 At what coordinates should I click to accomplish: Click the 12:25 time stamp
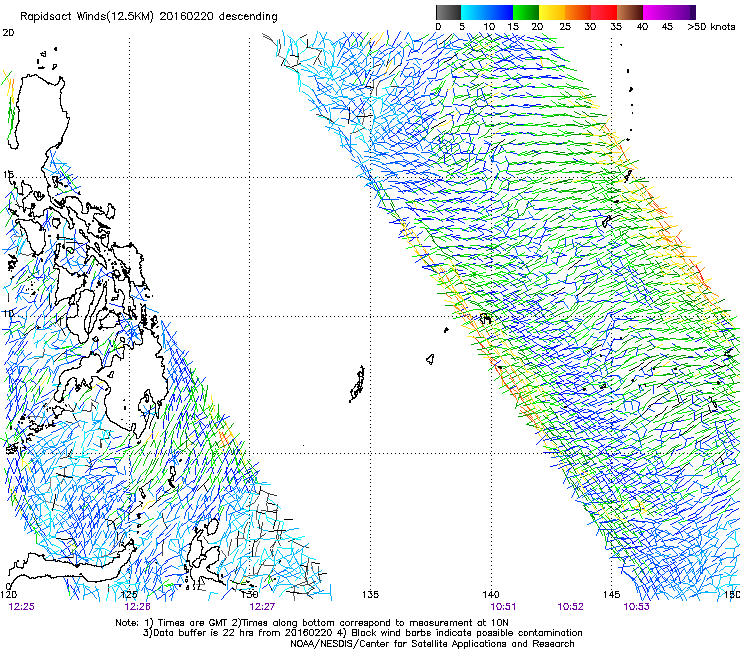(x=21, y=607)
